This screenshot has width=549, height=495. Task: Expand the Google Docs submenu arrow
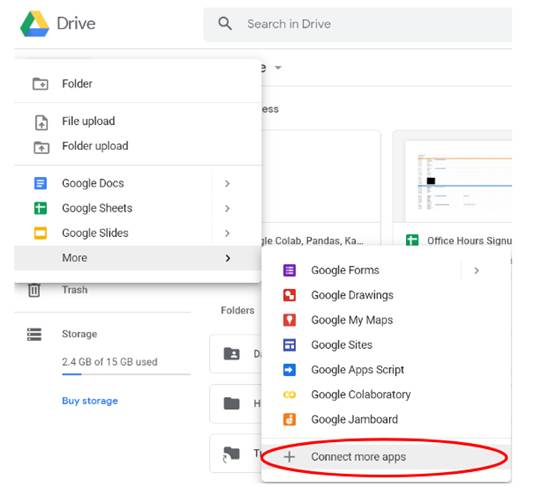coord(227,183)
